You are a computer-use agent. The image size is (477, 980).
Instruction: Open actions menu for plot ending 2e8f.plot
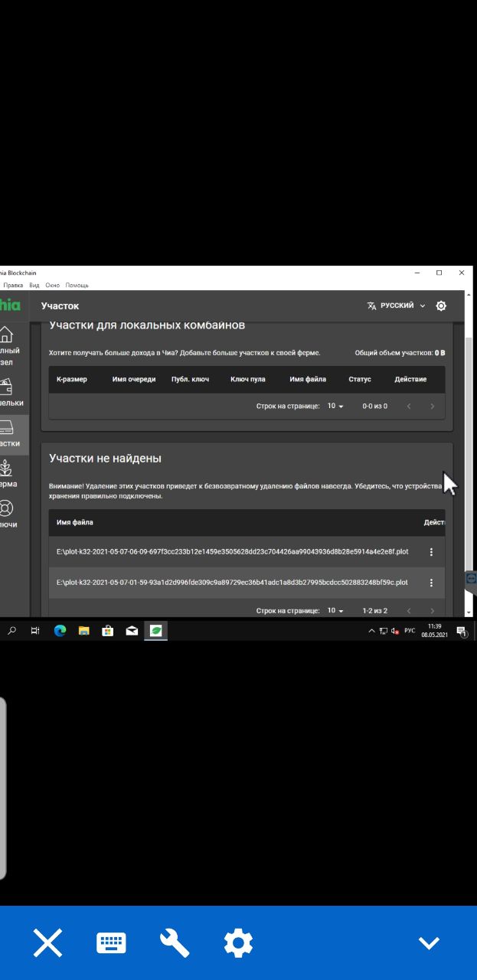coord(431,552)
